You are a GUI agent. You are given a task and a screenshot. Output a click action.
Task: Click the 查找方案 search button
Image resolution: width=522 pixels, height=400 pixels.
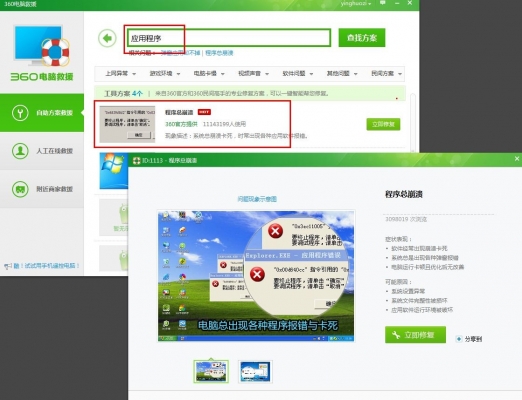(x=362, y=38)
